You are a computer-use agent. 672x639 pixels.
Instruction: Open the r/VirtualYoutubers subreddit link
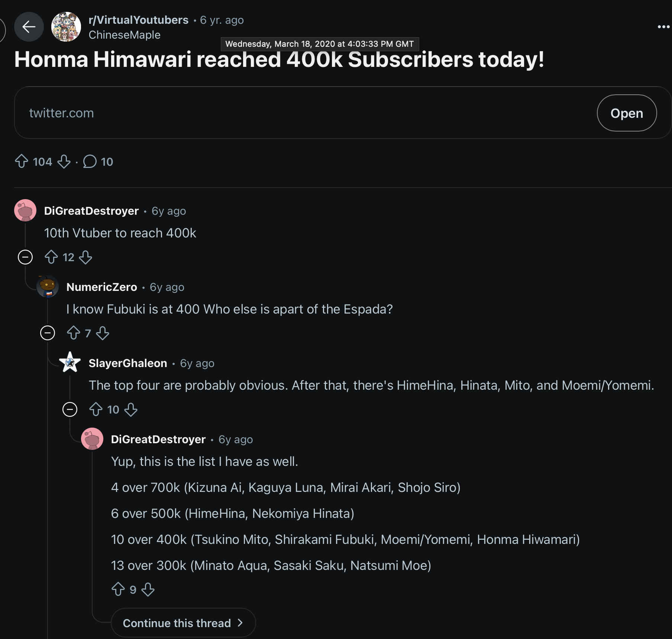[x=138, y=20]
